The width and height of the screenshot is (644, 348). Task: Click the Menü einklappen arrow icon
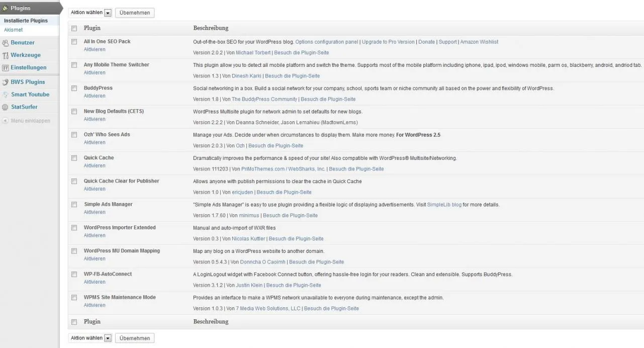click(5, 121)
